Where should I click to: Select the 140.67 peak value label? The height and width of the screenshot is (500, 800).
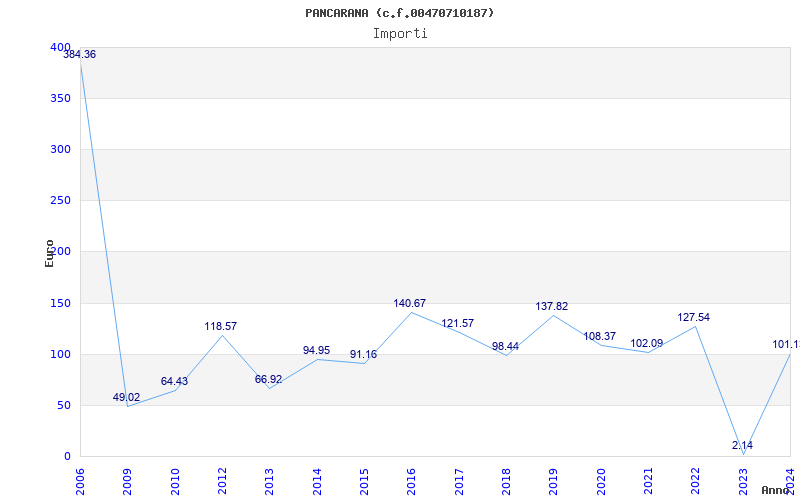tap(409, 304)
